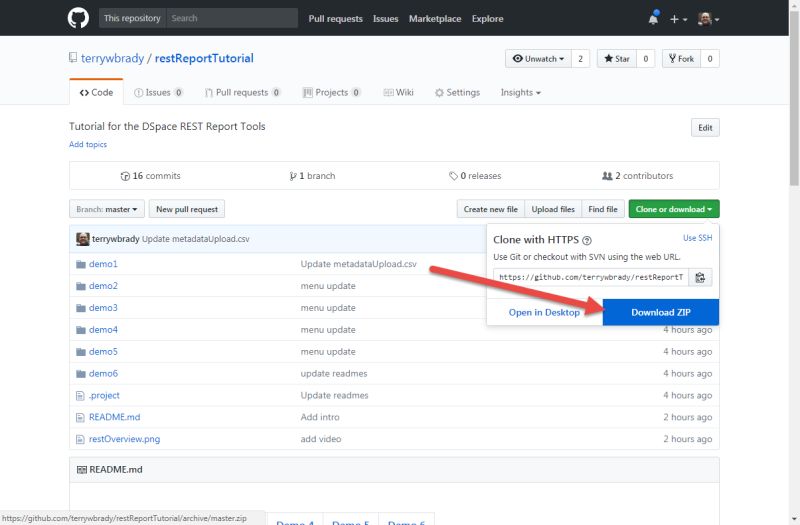Click the Upload files button
This screenshot has width=800, height=525.
553,209
